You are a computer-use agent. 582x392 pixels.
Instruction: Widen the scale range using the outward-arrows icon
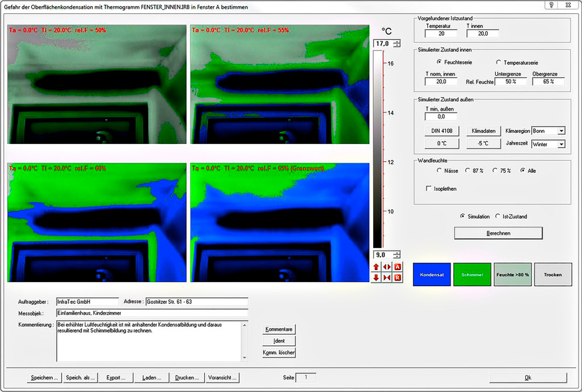click(386, 267)
